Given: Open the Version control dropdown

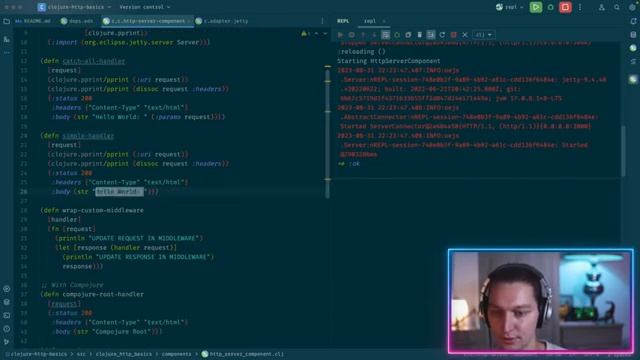Looking at the screenshot, I should tap(145, 7).
